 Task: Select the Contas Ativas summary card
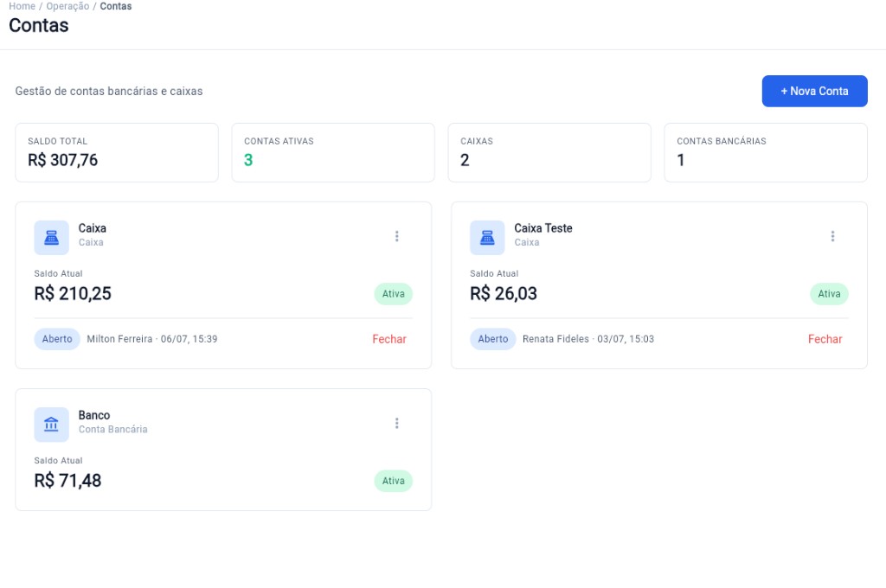pyautogui.click(x=333, y=152)
